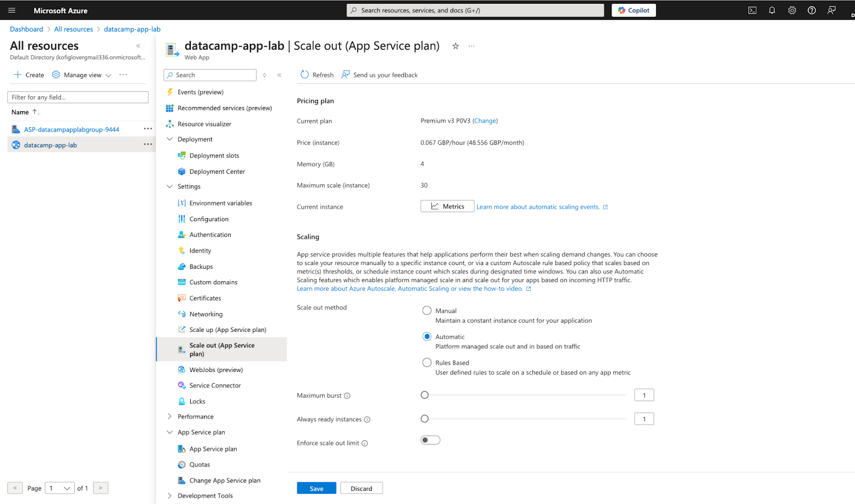Select the Automatic scale out method
This screenshot has height=504, width=855.
click(426, 337)
